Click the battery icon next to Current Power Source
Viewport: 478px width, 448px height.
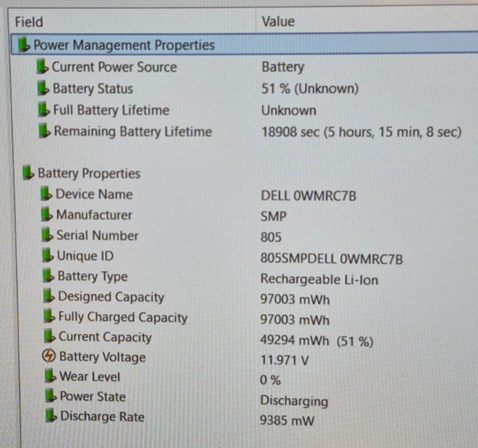42,66
